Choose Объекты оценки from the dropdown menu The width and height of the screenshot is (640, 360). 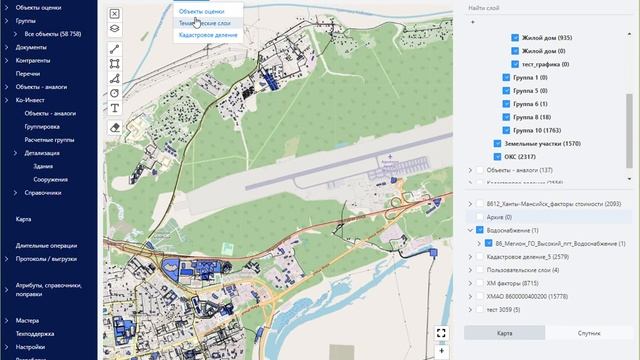202,11
